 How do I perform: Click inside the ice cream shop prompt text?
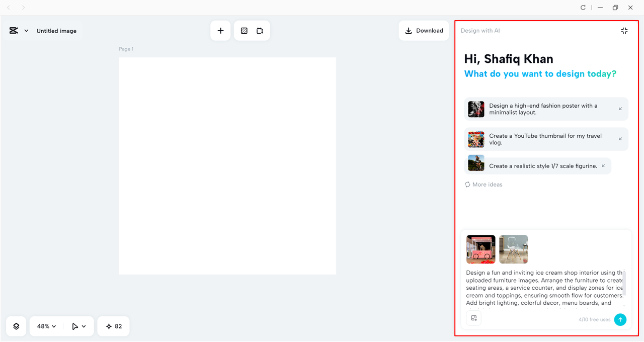(x=545, y=288)
